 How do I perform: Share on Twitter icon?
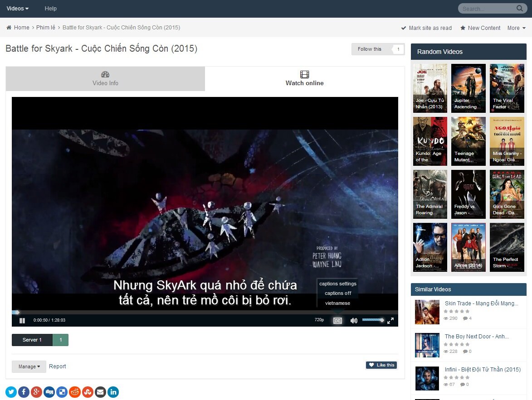pyautogui.click(x=11, y=392)
